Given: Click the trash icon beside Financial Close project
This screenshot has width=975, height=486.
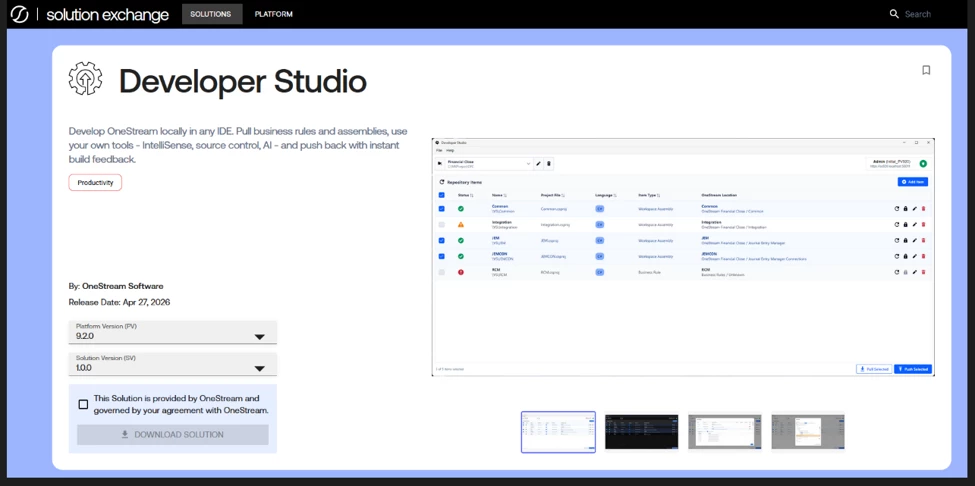Looking at the screenshot, I should tap(548, 163).
